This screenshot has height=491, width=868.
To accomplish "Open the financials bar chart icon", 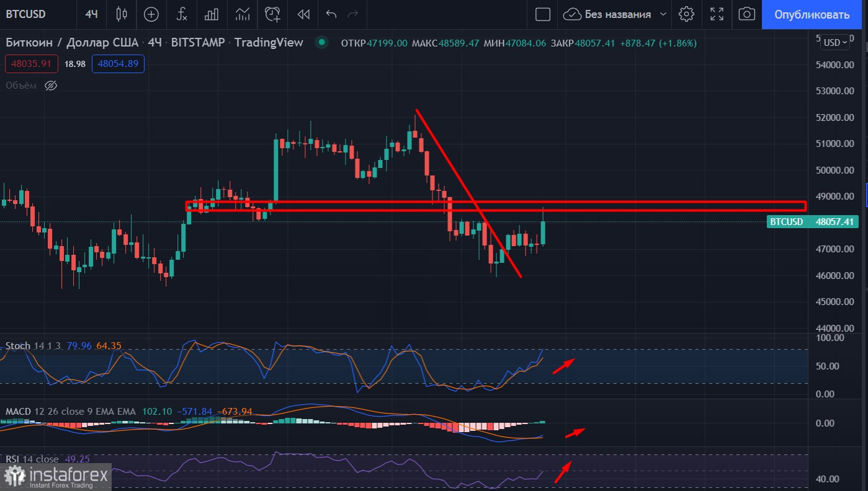I will pos(212,14).
